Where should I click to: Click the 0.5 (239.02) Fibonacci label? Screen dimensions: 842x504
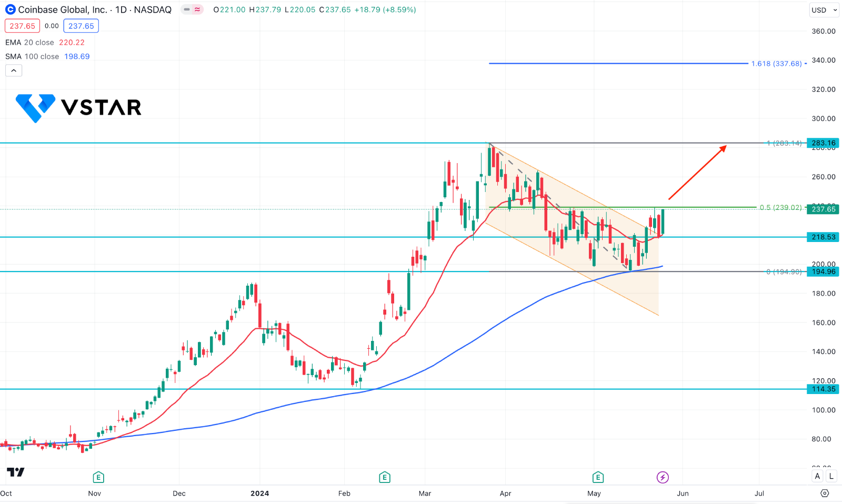pos(781,207)
